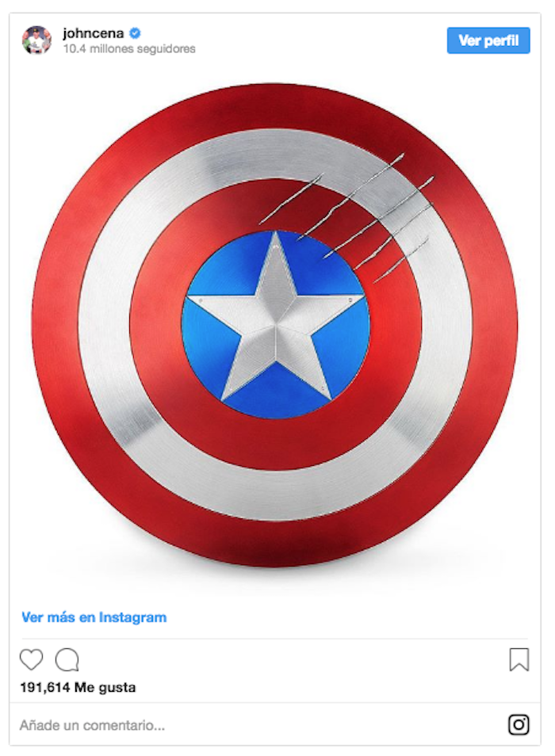Click the 10.4 millones seguidores text
555x756 pixels.
(129, 48)
